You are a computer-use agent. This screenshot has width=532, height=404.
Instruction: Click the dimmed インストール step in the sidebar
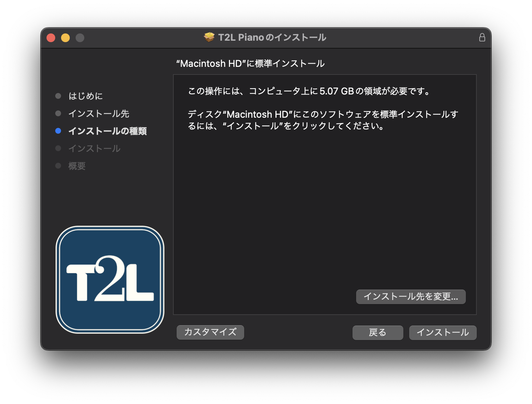94,149
